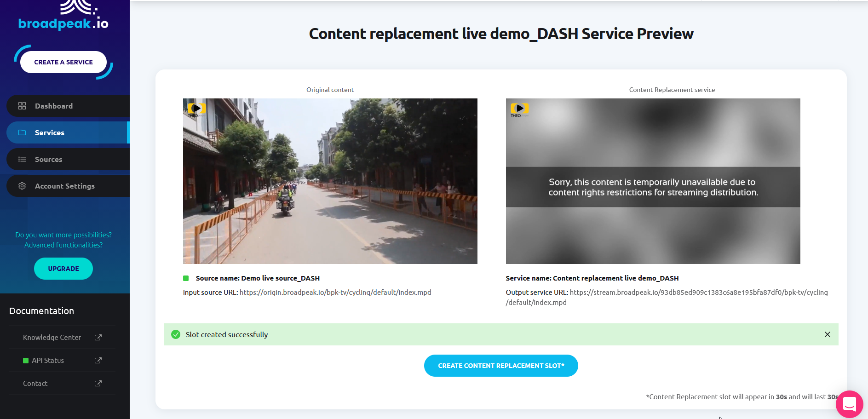
Task: Open the API Status link
Action: pos(62,360)
